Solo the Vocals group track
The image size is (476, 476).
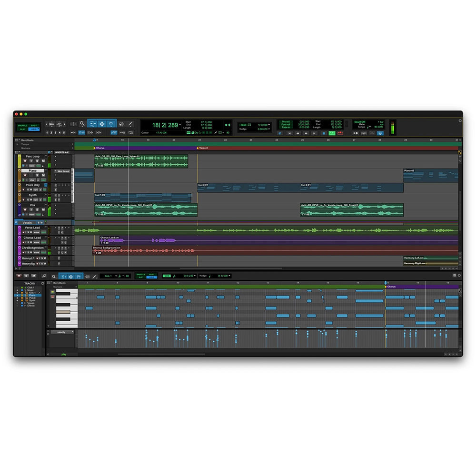pos(39,222)
